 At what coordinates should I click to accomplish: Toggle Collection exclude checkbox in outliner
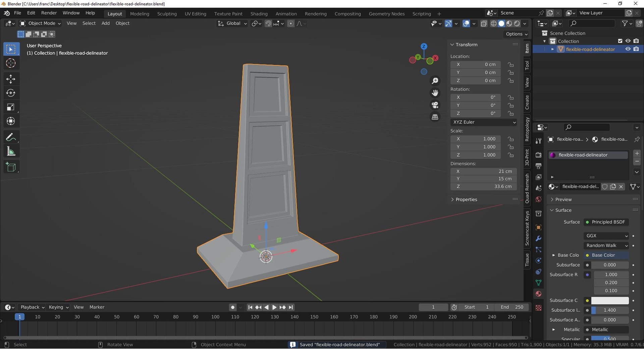tap(620, 41)
